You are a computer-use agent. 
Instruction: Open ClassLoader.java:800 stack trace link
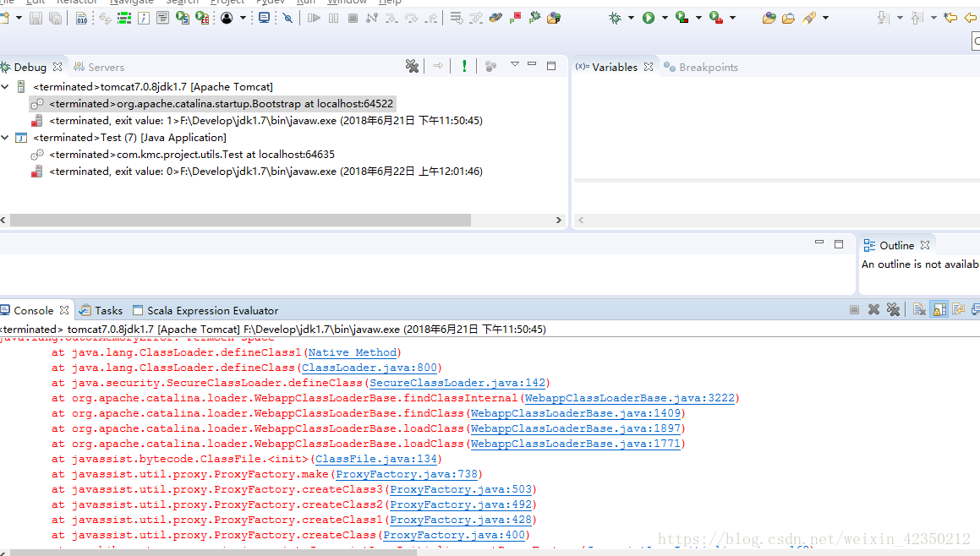tap(370, 368)
